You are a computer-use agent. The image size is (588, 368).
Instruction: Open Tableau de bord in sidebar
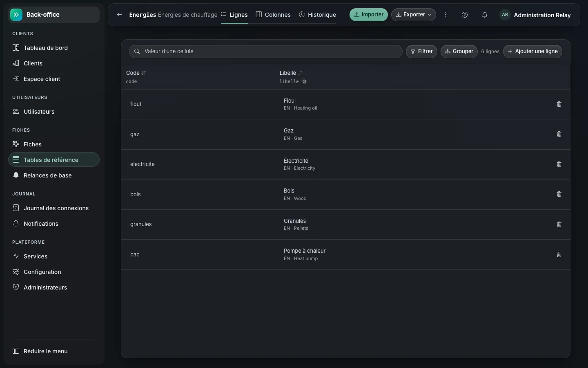pos(54,48)
